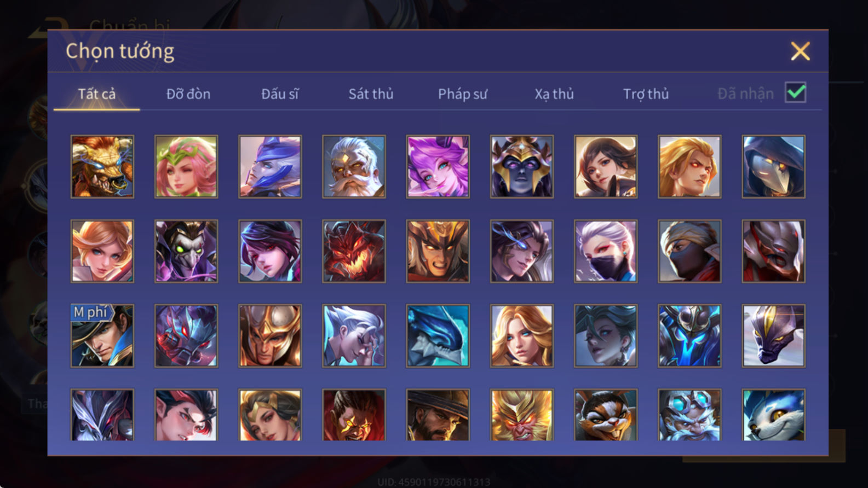Choose the purple-haired girl hero portrait

[x=438, y=166]
